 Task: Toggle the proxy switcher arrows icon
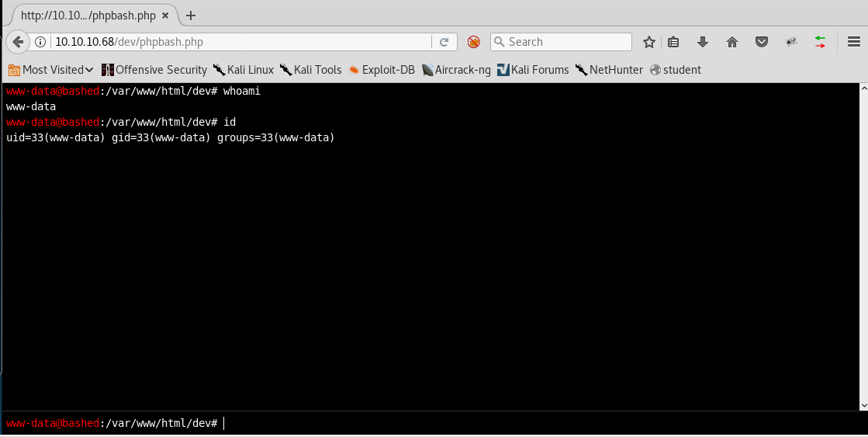(x=820, y=42)
